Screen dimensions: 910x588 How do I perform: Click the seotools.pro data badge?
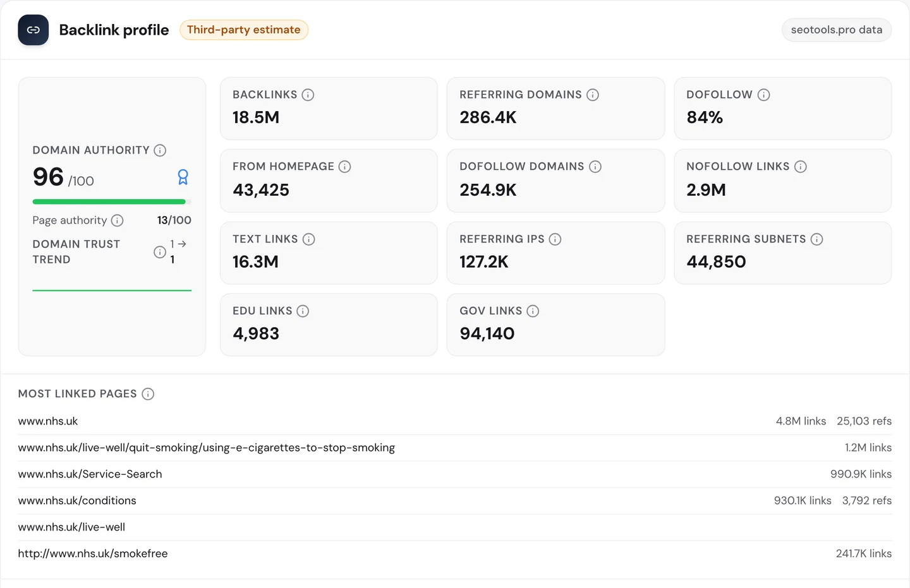coord(837,30)
